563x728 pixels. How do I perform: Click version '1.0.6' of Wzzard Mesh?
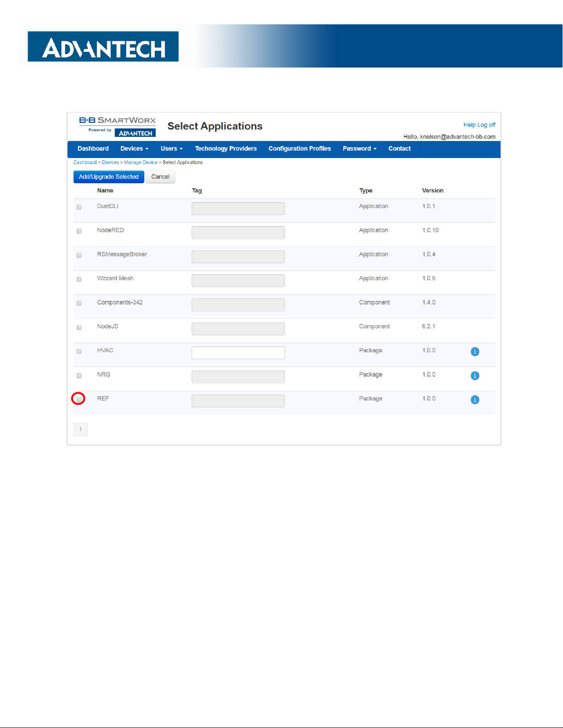point(429,278)
